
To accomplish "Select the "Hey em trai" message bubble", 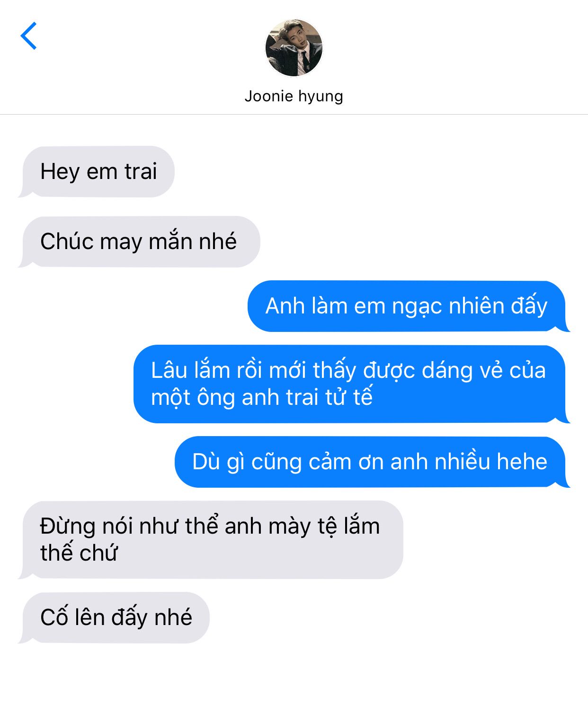I will point(97,171).
